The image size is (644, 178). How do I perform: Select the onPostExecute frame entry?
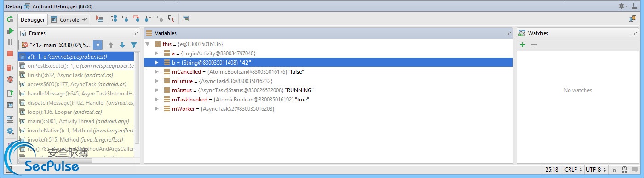pyautogui.click(x=76, y=66)
